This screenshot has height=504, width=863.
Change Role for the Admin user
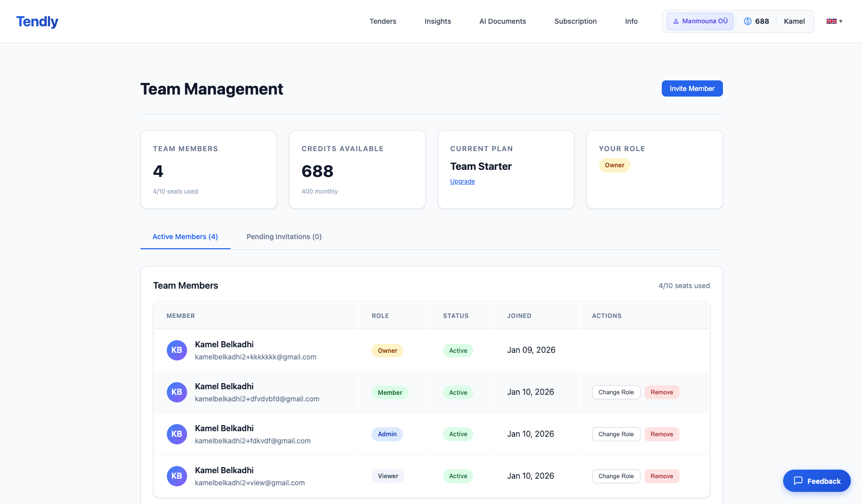coord(616,434)
